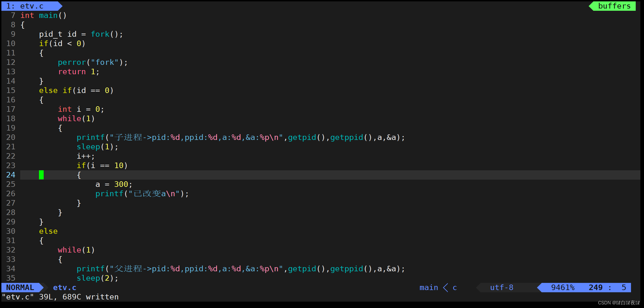Click 'while(1)' on line 32

pos(76,250)
